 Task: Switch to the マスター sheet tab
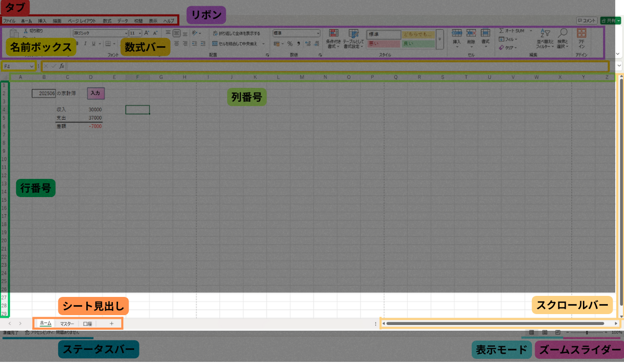tap(67, 323)
